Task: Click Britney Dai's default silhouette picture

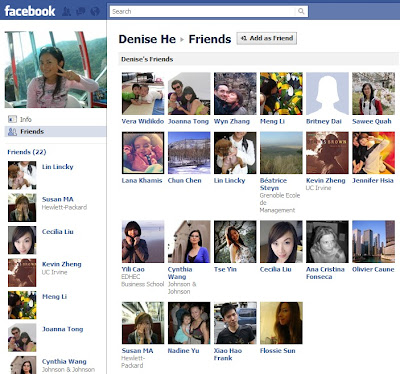Action: (x=327, y=94)
